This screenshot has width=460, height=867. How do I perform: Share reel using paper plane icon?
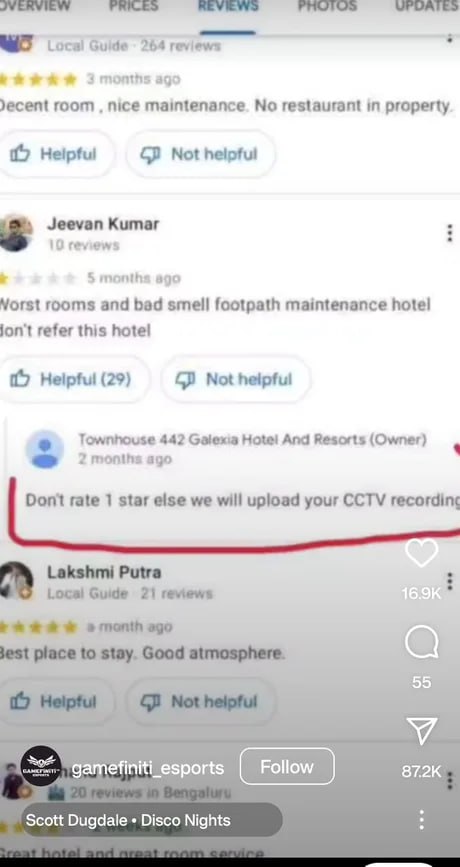pyautogui.click(x=421, y=731)
